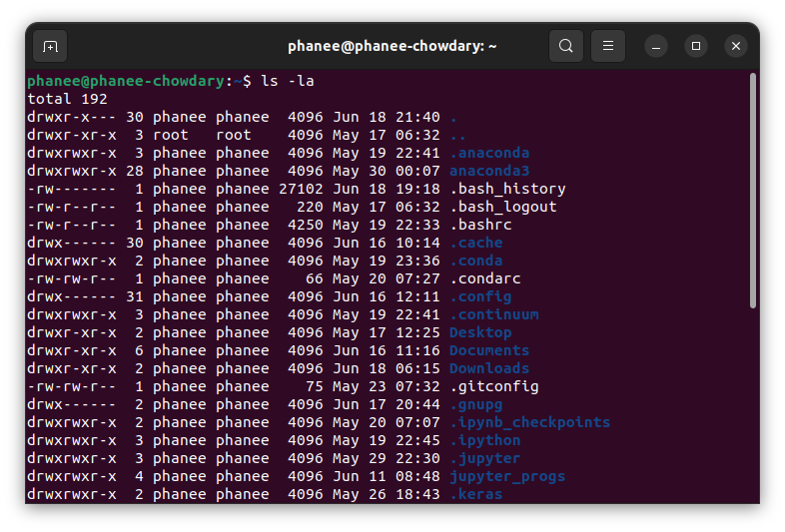Click the jupyter_progs directory name

coord(507,477)
